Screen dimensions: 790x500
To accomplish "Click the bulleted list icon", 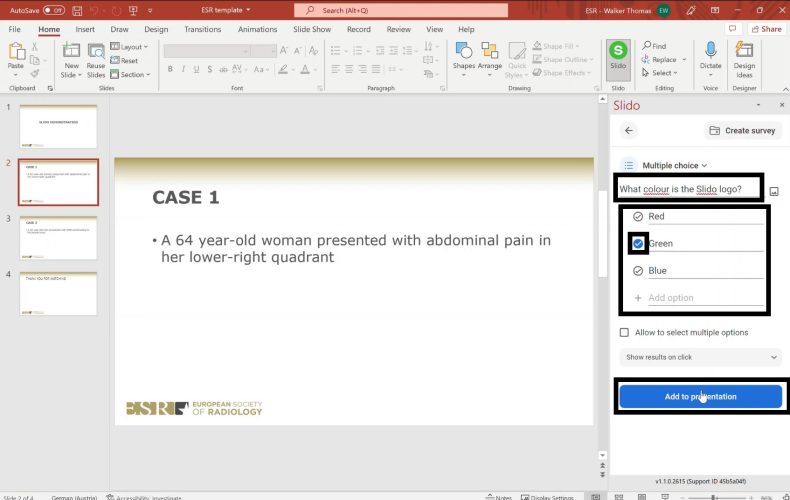I will 335,50.
